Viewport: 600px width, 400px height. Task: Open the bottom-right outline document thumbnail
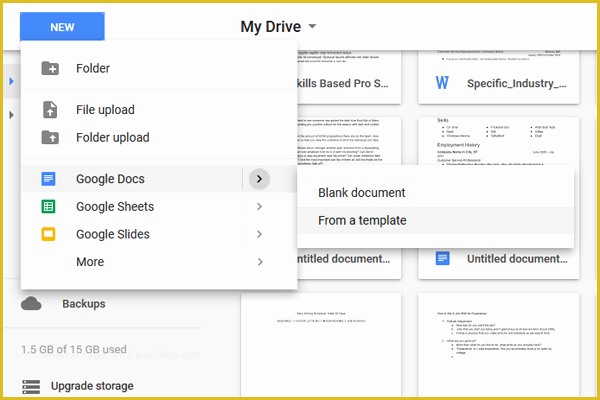pyautogui.click(x=498, y=344)
